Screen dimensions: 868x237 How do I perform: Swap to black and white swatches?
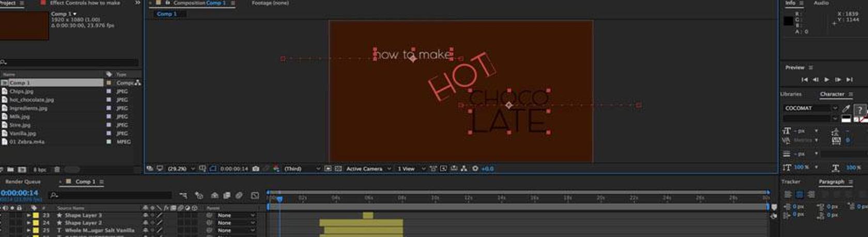coord(846,119)
